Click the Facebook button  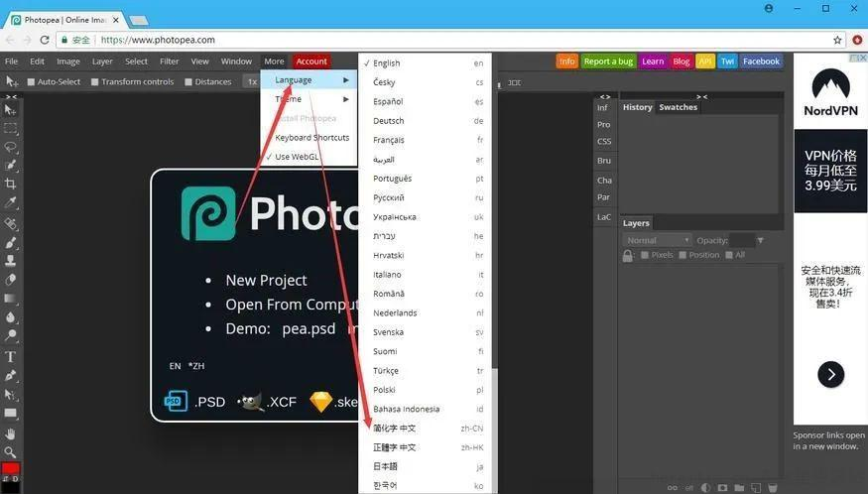click(x=761, y=62)
